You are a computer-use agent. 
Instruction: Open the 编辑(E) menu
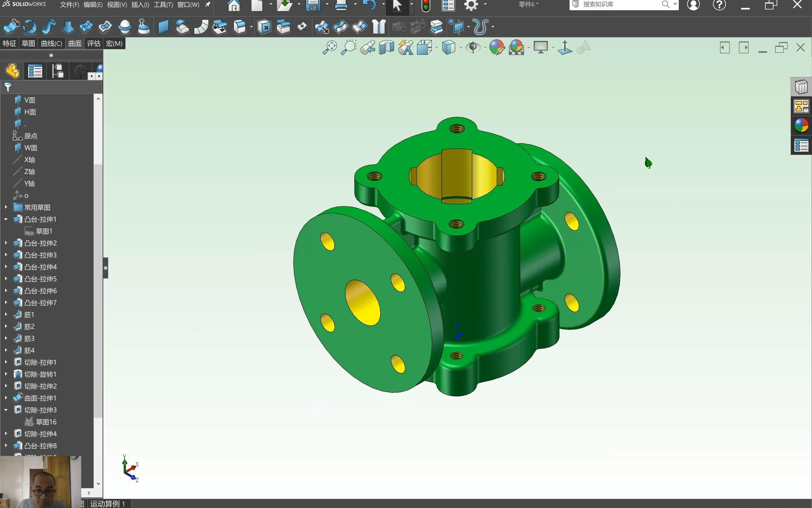[x=93, y=5]
